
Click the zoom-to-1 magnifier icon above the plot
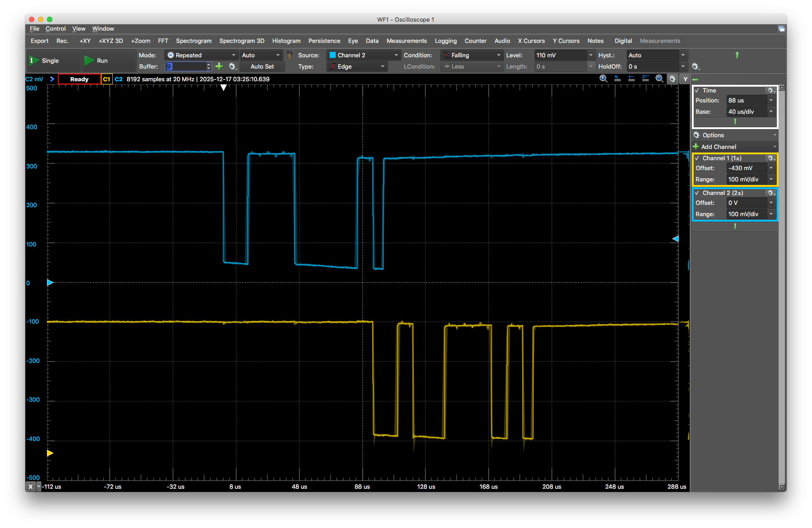pyautogui.click(x=603, y=79)
